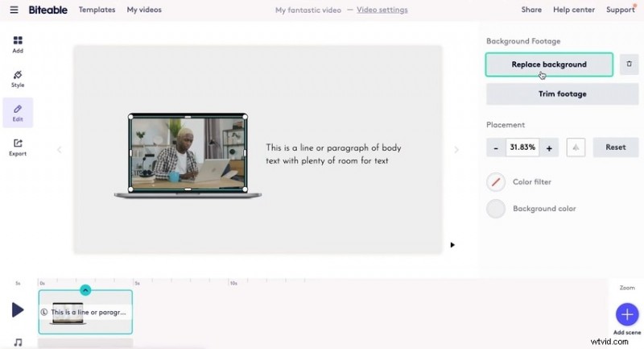Image resolution: width=644 pixels, height=349 pixels.
Task: Click the audio track bar under scene
Action: 85,343
